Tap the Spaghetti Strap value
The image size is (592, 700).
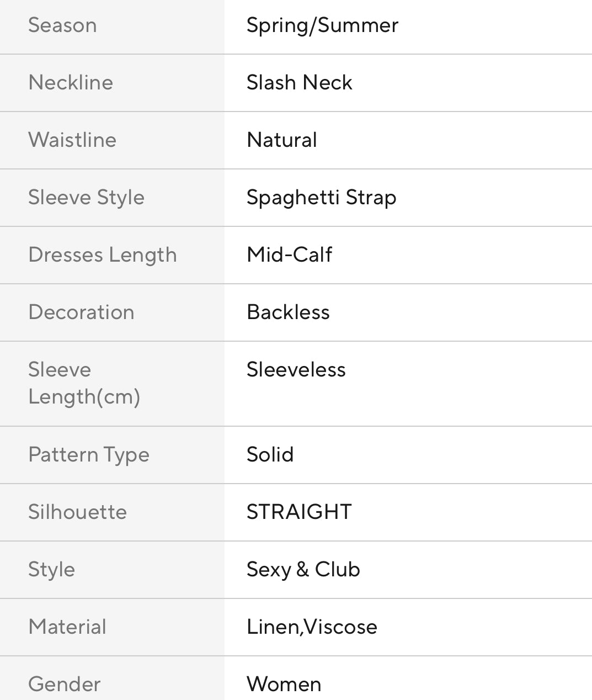(321, 198)
